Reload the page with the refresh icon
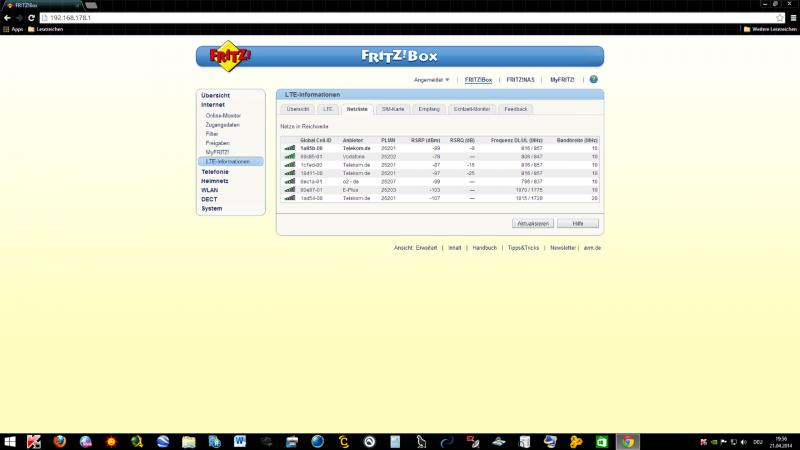 tap(31, 17)
